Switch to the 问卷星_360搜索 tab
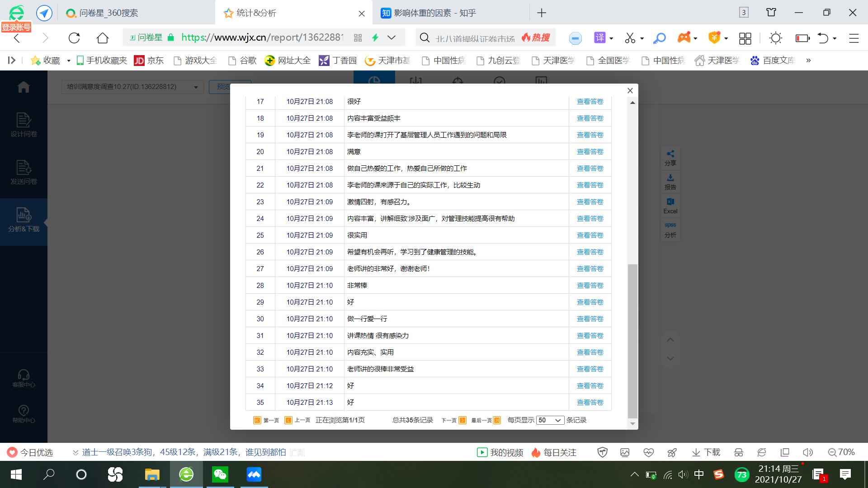 click(108, 13)
